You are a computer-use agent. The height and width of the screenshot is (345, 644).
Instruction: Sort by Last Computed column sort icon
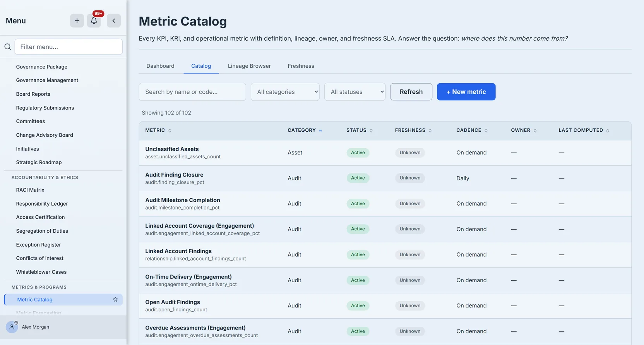tap(608, 130)
